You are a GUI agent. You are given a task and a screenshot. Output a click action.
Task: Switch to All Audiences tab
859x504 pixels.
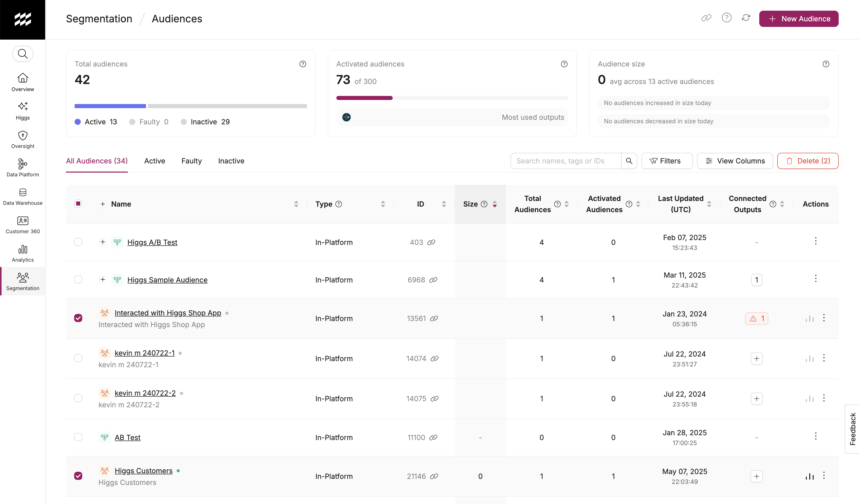[x=97, y=161]
